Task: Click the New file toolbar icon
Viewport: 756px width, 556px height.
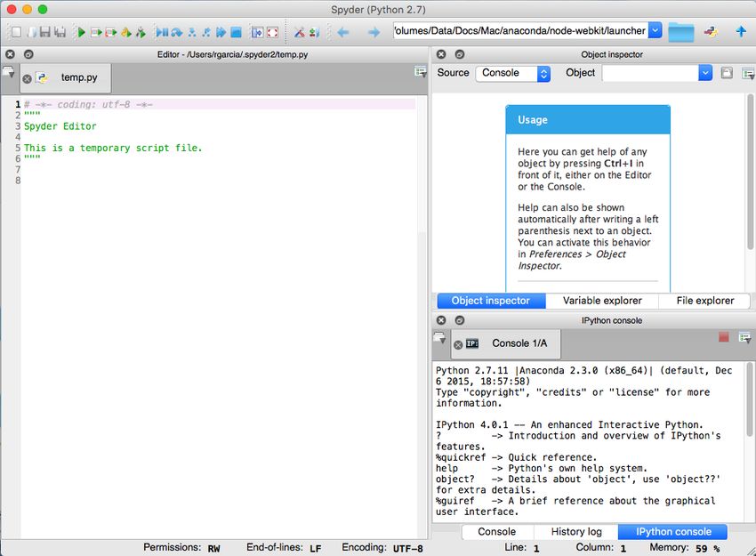Action: 16,32
